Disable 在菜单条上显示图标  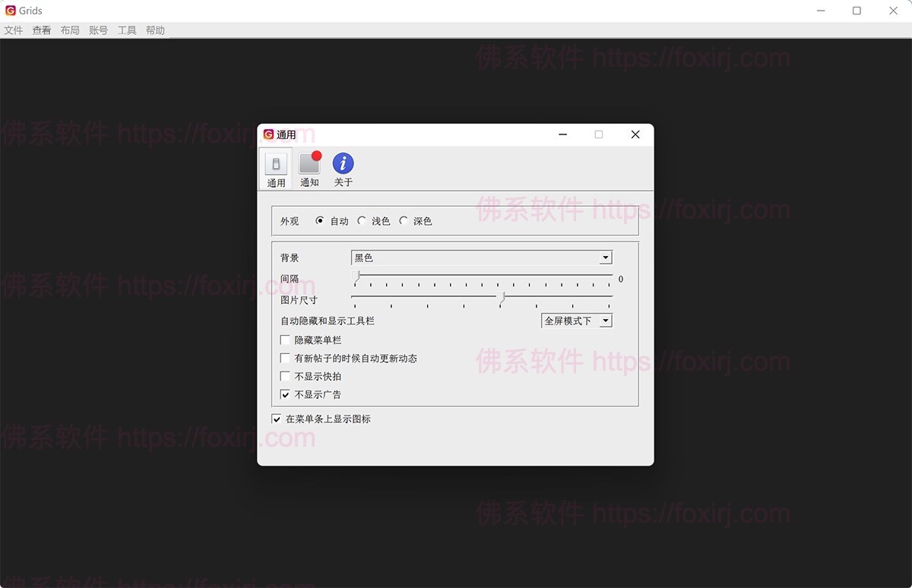coord(276,419)
